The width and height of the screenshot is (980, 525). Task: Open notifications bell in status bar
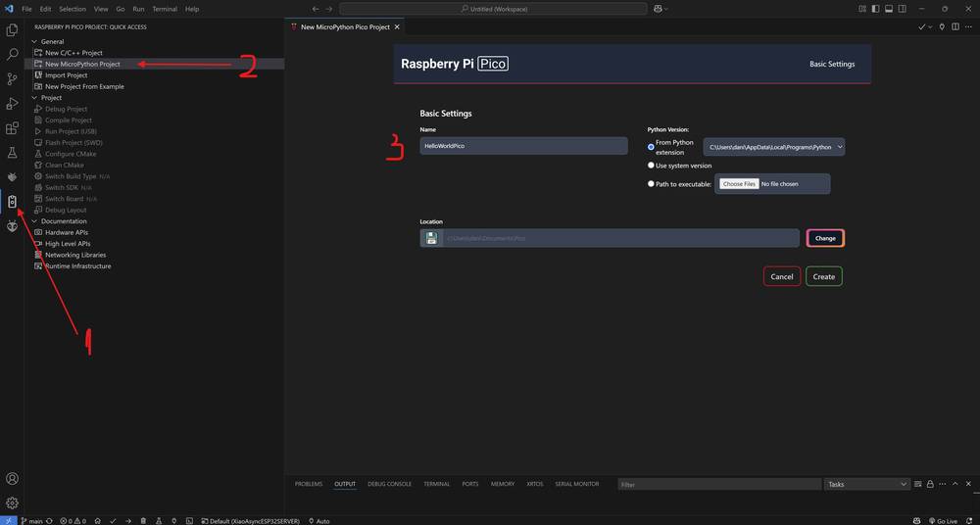(x=970, y=521)
